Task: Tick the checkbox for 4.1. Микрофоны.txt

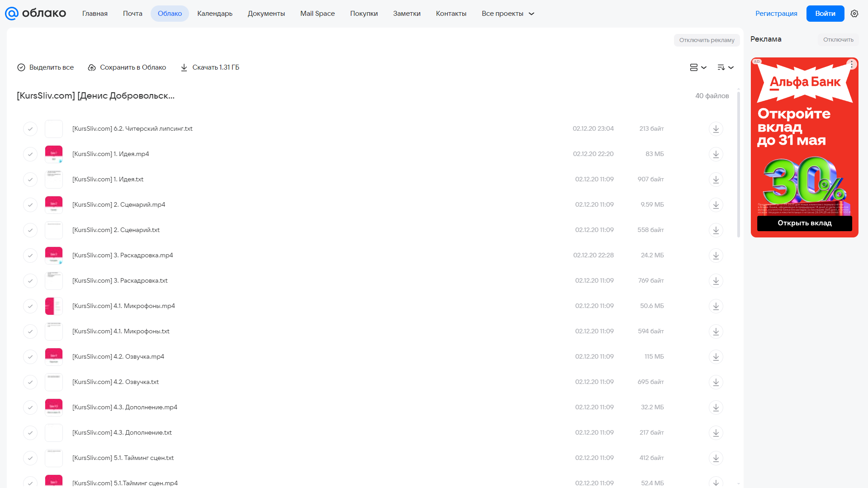Action: (30, 332)
